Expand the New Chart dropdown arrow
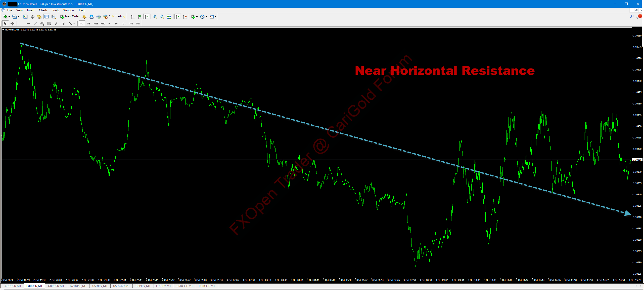The image size is (644, 290). tap(9, 17)
